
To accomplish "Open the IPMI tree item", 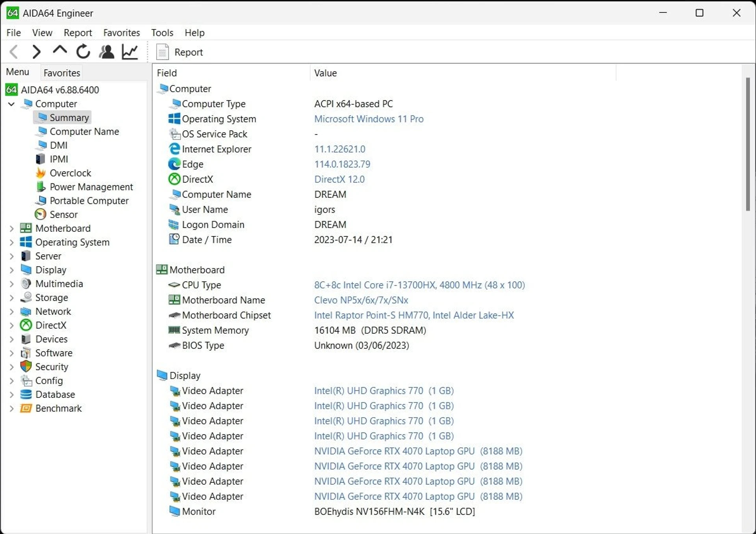I will (x=52, y=159).
